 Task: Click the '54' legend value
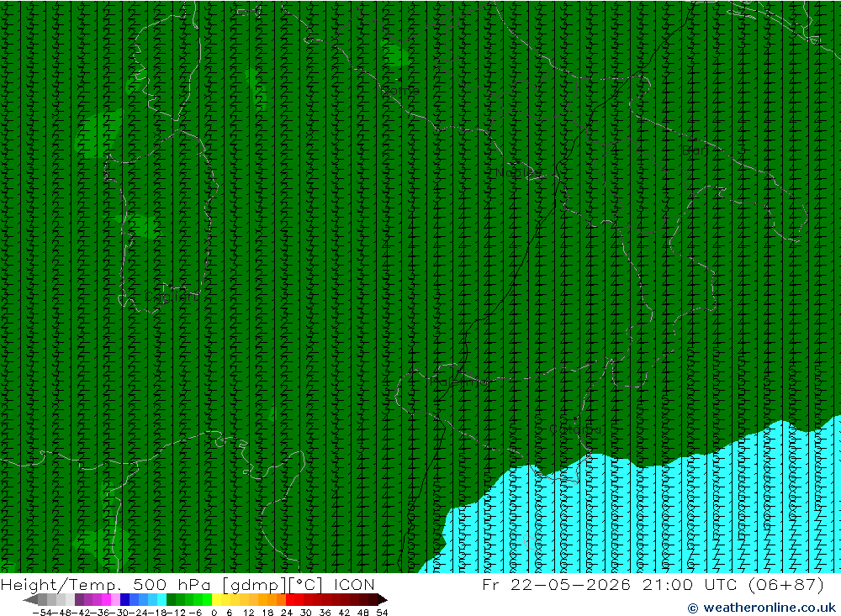pyautogui.click(x=382, y=613)
